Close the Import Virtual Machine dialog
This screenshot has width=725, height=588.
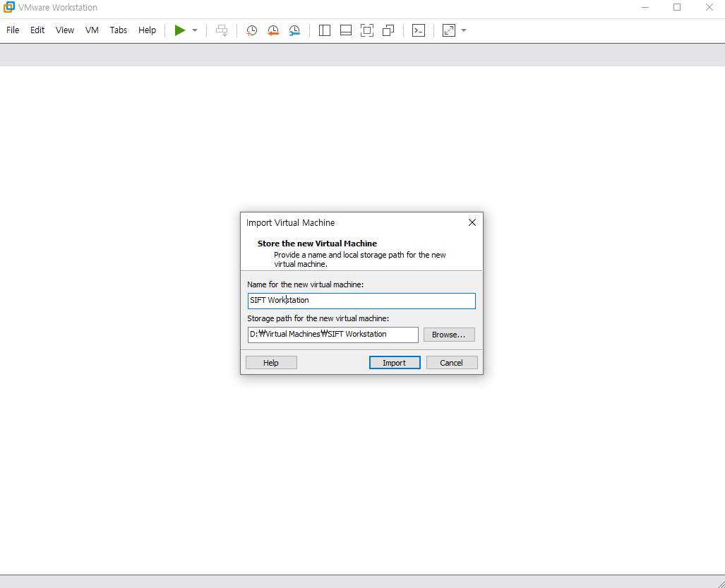click(472, 222)
